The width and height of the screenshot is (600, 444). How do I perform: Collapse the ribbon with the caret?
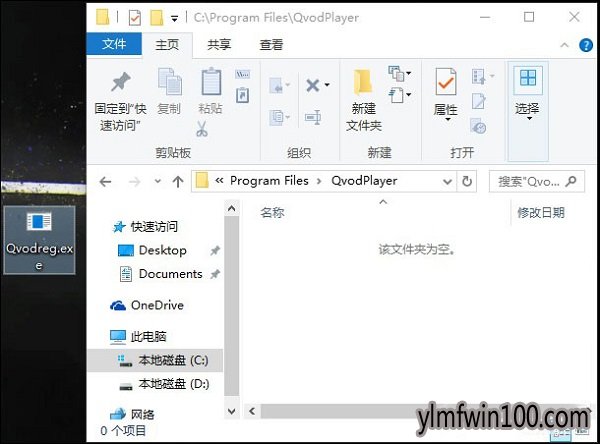pos(564,45)
